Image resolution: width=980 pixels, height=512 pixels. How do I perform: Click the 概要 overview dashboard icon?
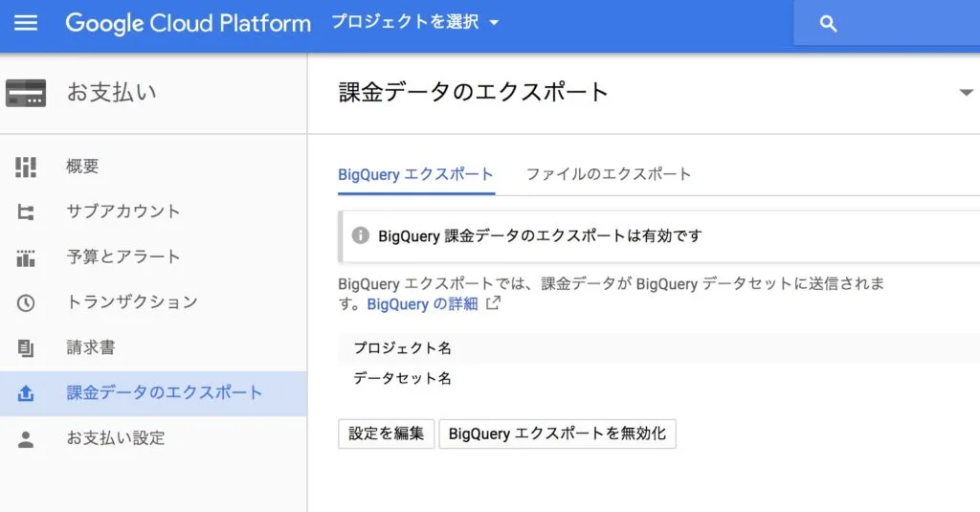click(26, 167)
